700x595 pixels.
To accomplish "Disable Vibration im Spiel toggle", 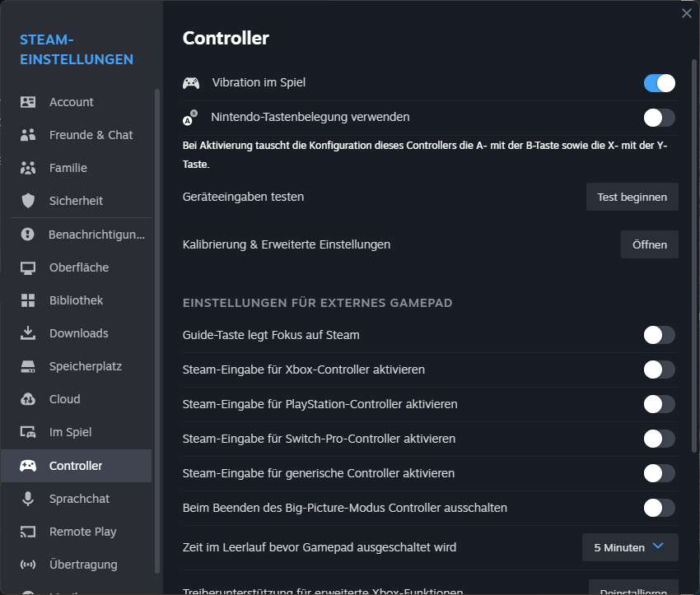I will 659,83.
